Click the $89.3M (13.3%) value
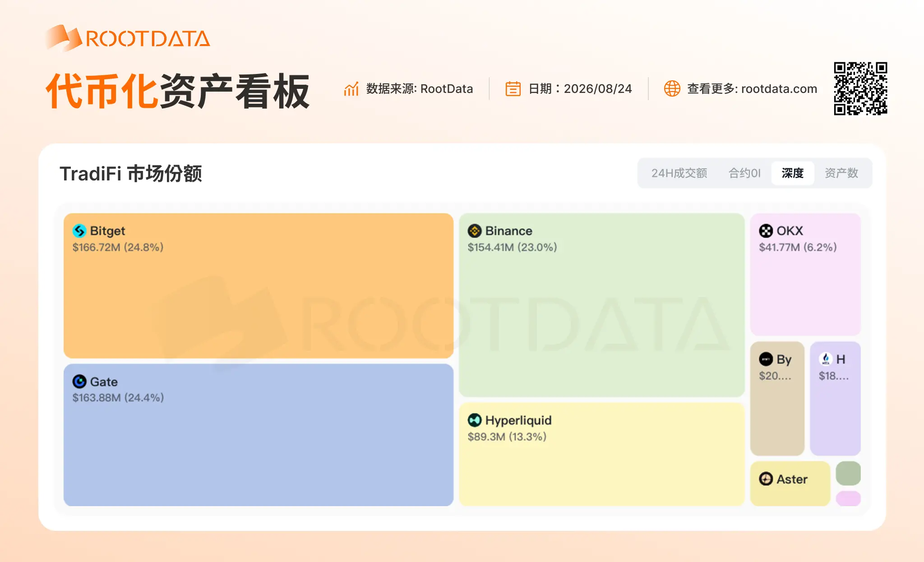Image resolution: width=924 pixels, height=562 pixels. point(507,437)
